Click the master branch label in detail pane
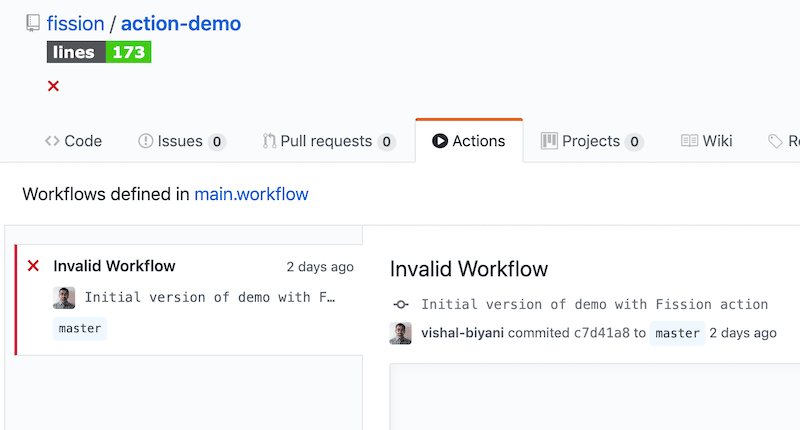The image size is (800, 430). (x=678, y=333)
